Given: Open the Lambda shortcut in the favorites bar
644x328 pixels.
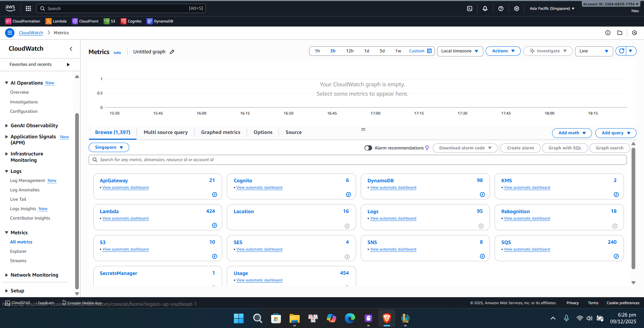Looking at the screenshot, I should (x=56, y=21).
